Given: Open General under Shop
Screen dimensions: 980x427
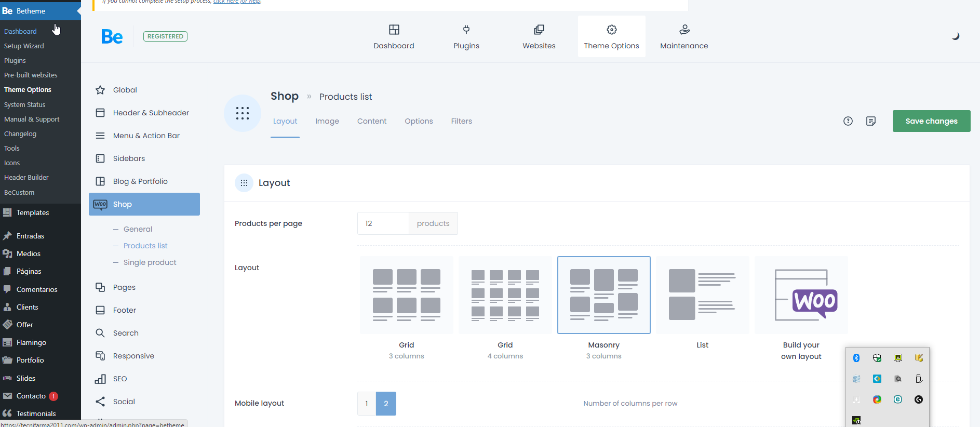Looking at the screenshot, I should (138, 229).
